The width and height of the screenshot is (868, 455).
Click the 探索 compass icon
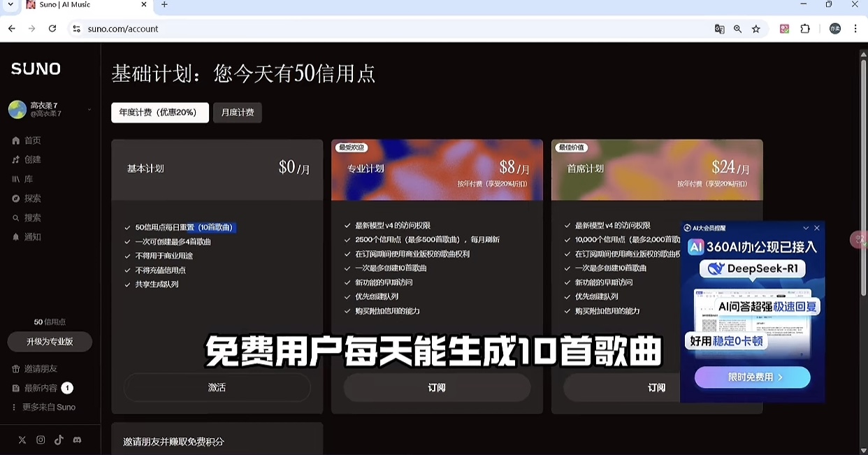(x=16, y=198)
